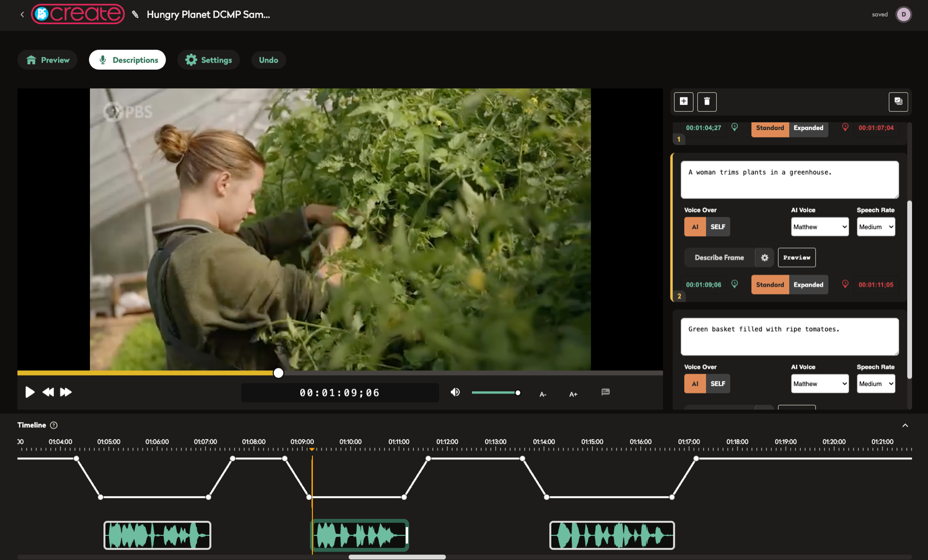Choose AI voice over for greenhouse description
Screen dimensions: 928x560
(x=695, y=227)
